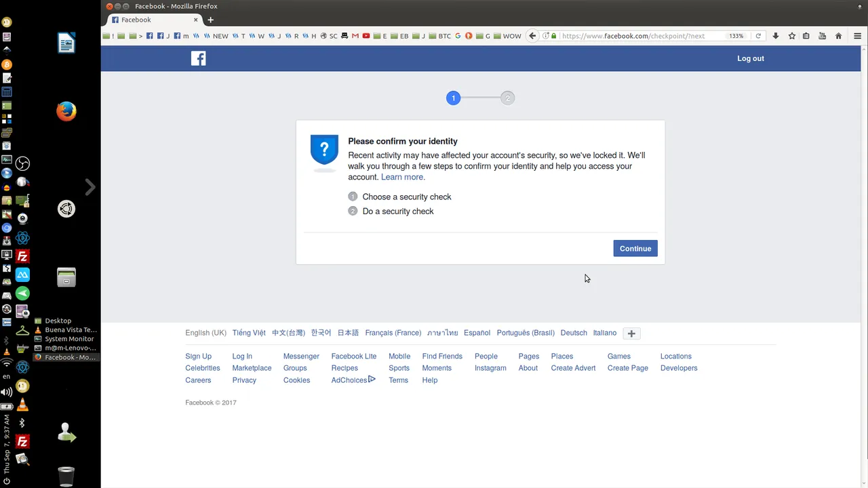The height and width of the screenshot is (488, 868).
Task: Click the YouTube bookmark icon
Action: tap(366, 36)
